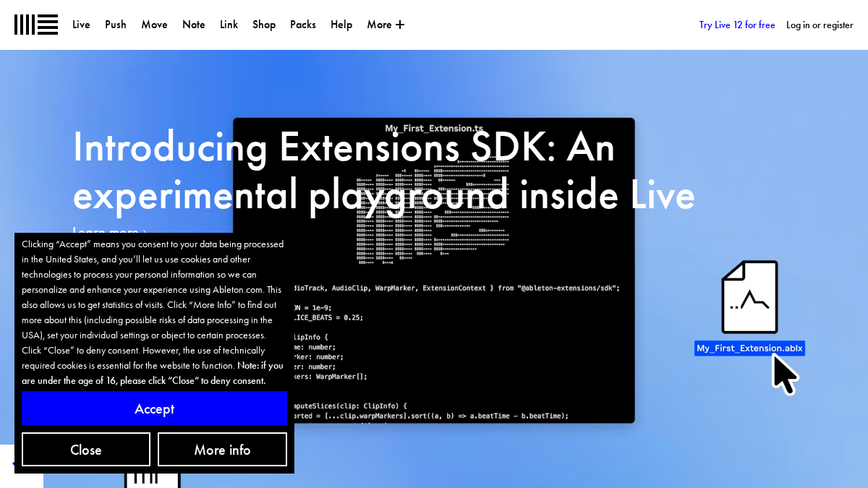
Task: Open the Live menu item
Action: 81,25
